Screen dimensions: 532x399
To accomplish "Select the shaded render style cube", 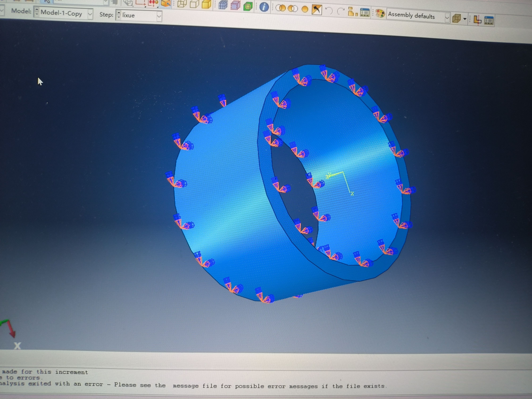I will pos(207,4).
